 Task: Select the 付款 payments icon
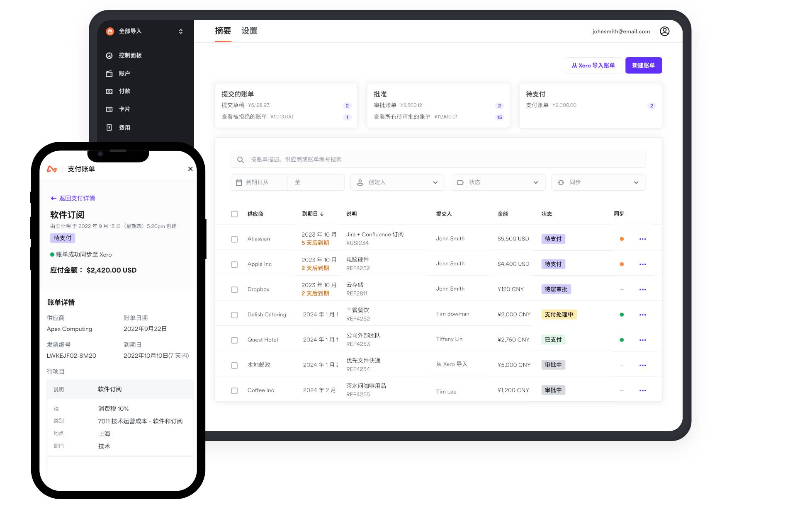(x=109, y=91)
